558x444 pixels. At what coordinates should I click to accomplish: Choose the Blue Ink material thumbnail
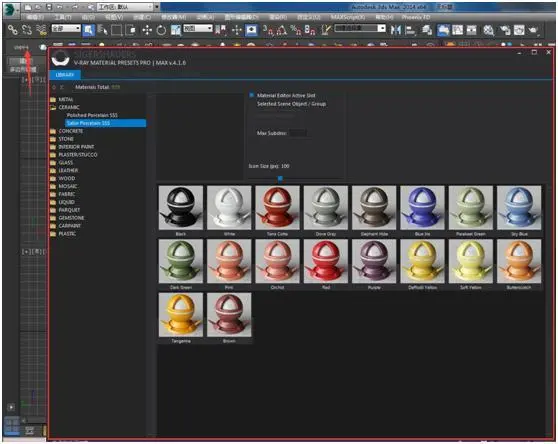(422, 208)
